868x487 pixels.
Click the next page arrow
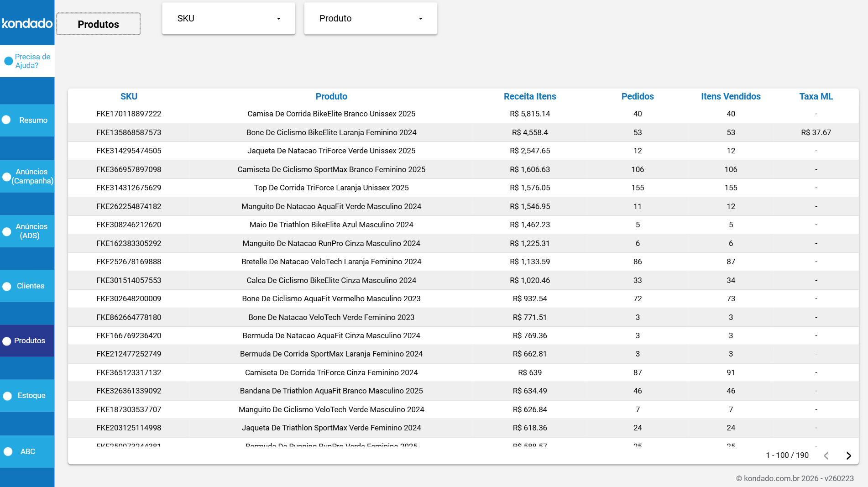point(849,455)
